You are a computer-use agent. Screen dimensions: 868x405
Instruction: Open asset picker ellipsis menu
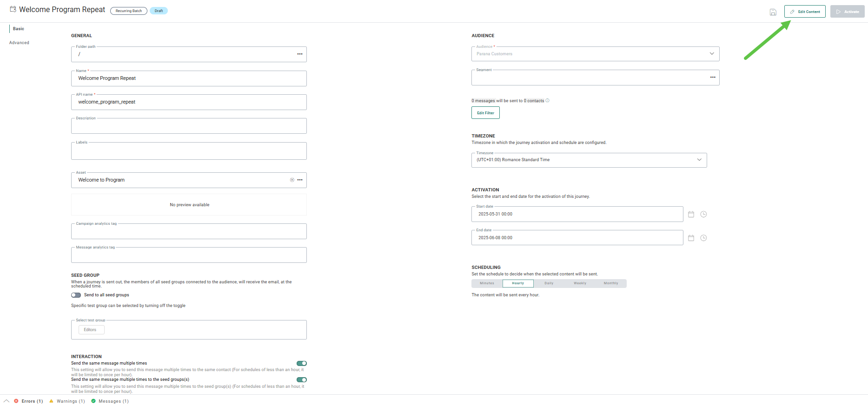click(x=300, y=180)
